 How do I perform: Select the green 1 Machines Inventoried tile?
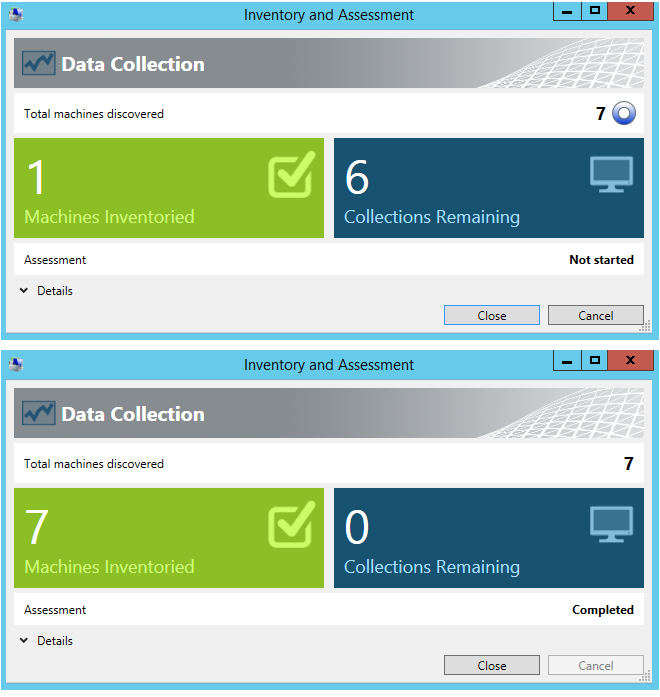[x=168, y=188]
